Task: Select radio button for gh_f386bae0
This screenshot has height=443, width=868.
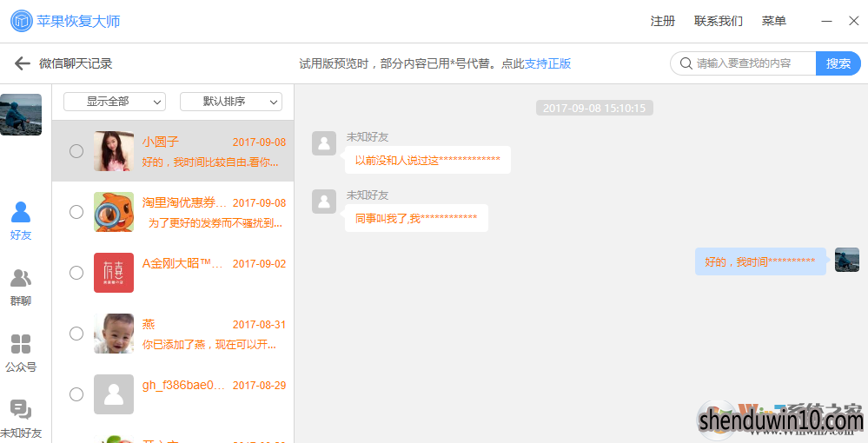Action: (76, 394)
